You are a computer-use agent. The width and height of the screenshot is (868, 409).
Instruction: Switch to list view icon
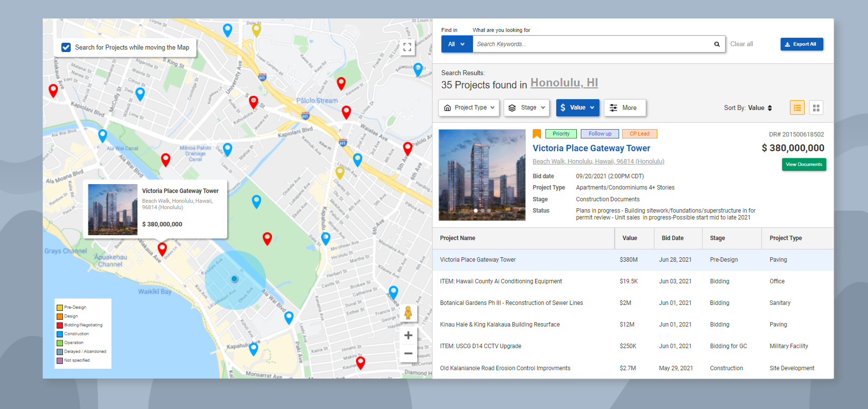[x=797, y=108]
